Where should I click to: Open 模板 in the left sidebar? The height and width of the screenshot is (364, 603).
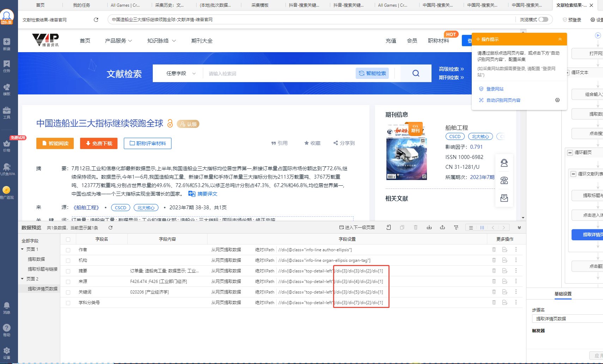tap(7, 89)
